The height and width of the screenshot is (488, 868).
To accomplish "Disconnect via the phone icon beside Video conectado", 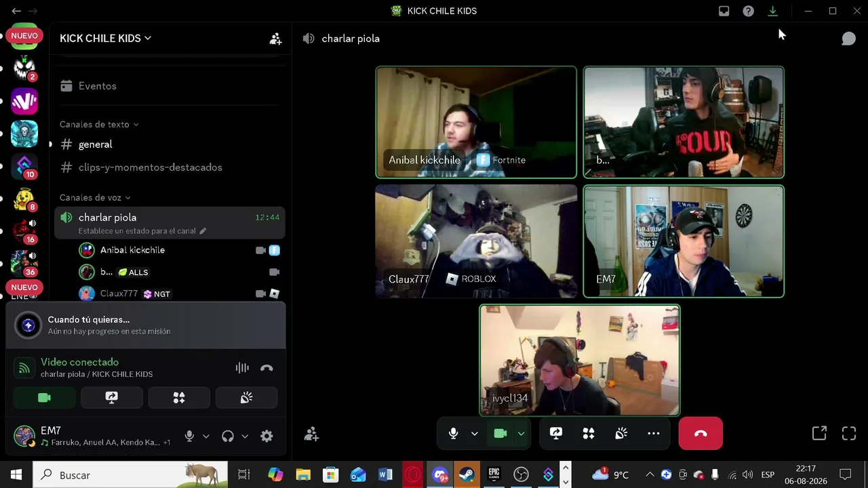I will tap(267, 368).
